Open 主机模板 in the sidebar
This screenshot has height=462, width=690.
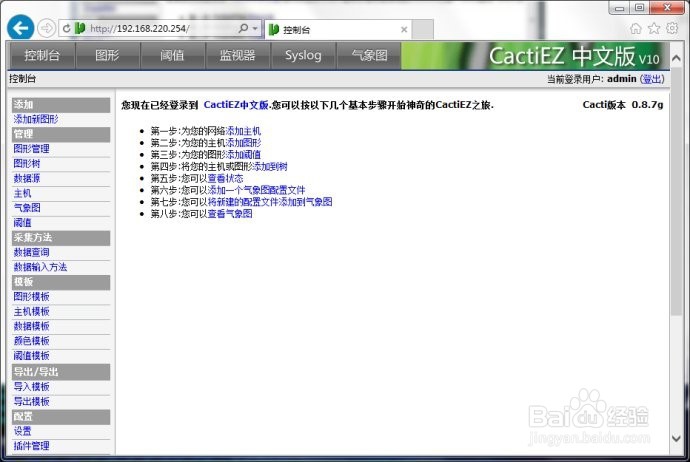point(31,312)
